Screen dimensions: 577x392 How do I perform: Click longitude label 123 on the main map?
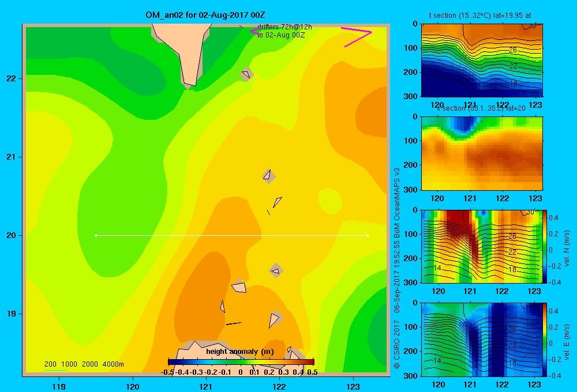[x=353, y=386]
